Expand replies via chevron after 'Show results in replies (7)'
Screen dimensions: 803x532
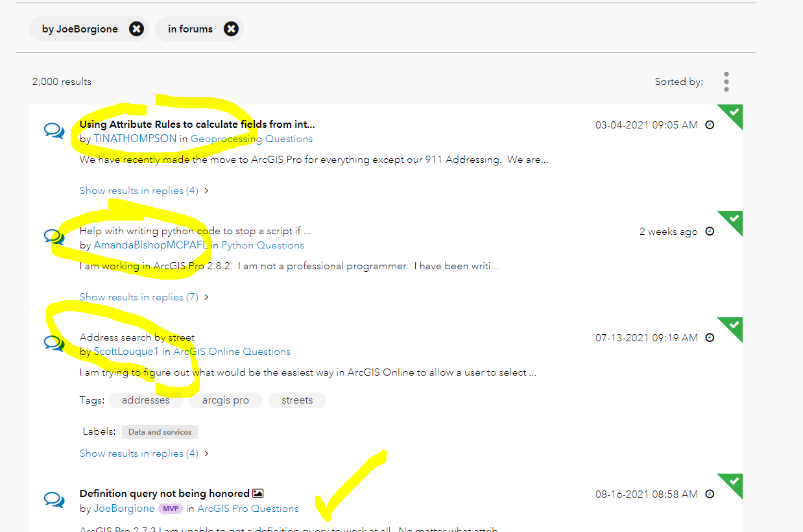pyautogui.click(x=206, y=296)
